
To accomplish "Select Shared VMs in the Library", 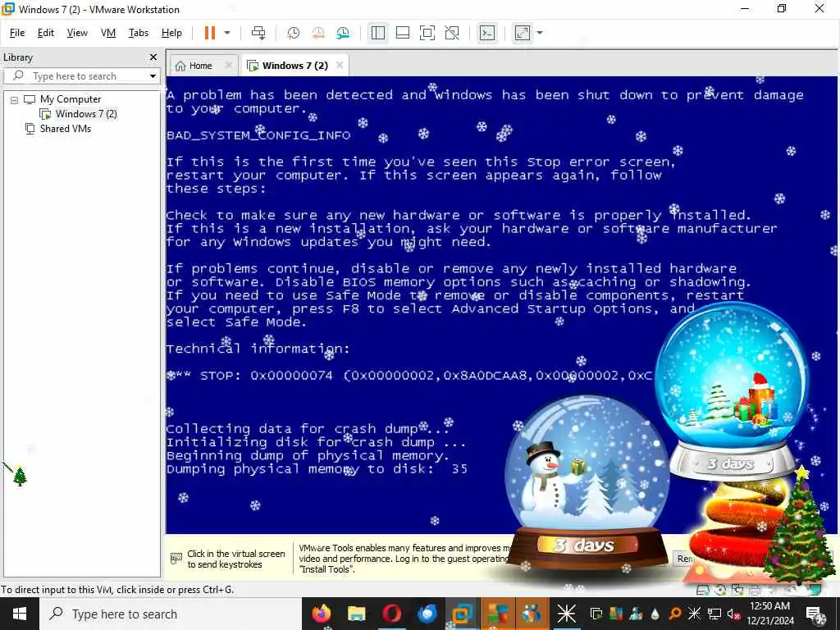I will (x=66, y=129).
